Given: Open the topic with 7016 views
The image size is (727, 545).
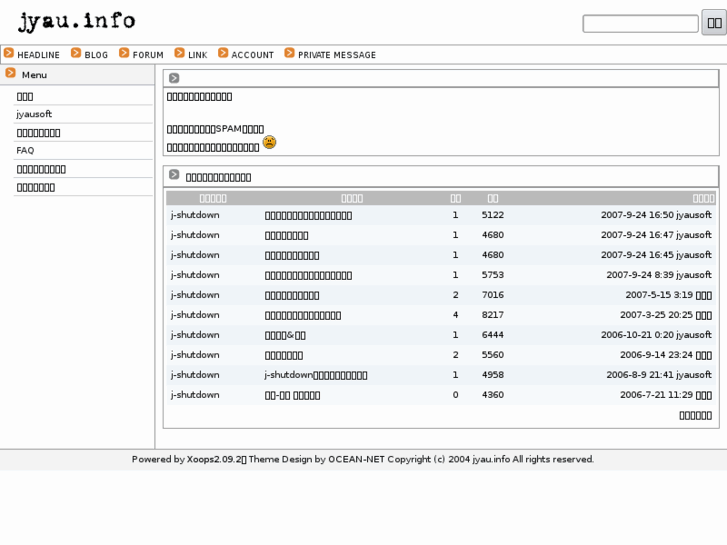Looking at the screenshot, I should (292, 295).
